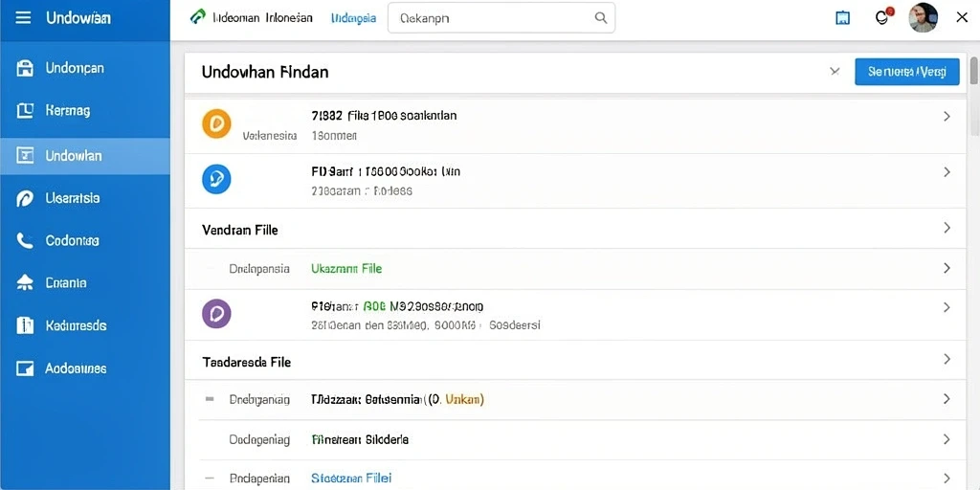Click the blue calendar icon in header
980x490 pixels.
click(x=842, y=18)
